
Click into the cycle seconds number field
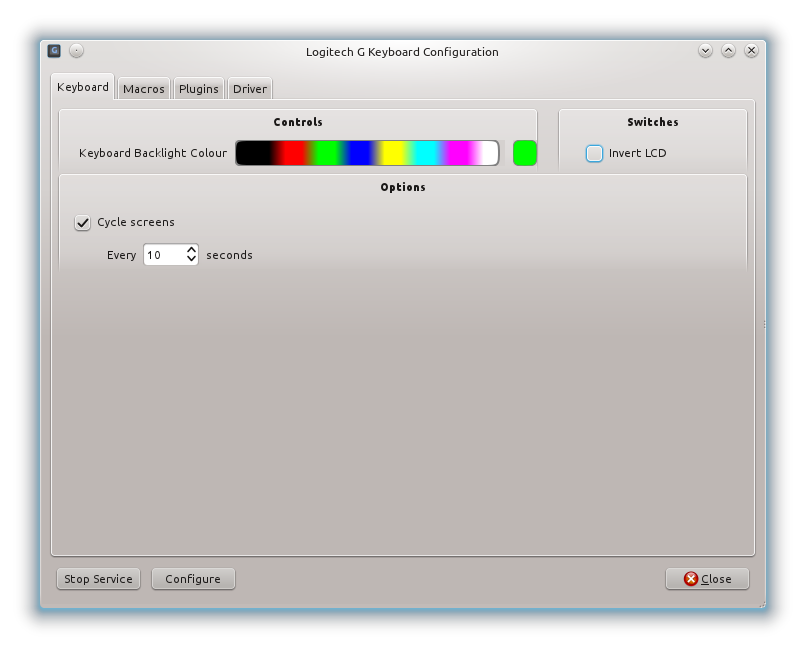(x=163, y=255)
